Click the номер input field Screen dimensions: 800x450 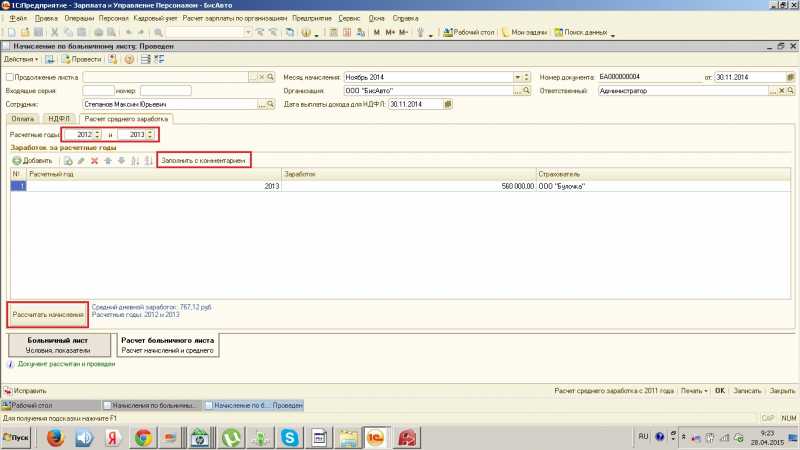(x=166, y=91)
